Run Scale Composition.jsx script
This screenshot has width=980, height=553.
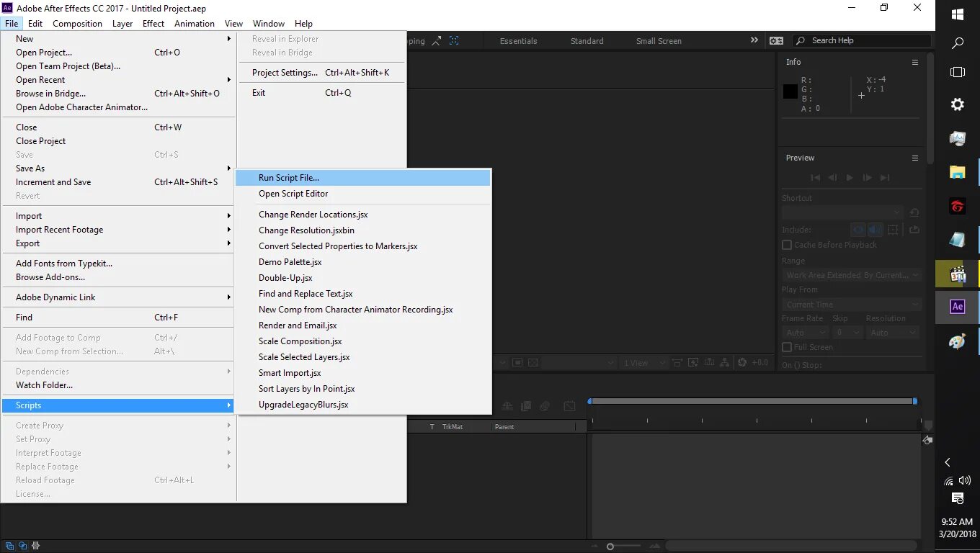point(362,341)
